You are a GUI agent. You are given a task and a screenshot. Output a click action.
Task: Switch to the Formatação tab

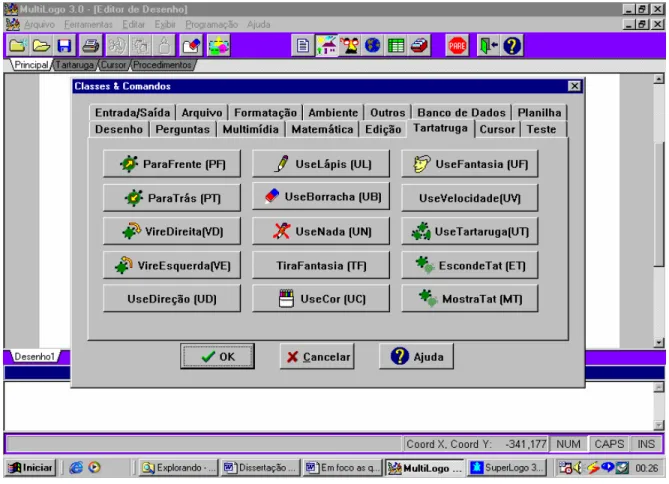(x=265, y=113)
